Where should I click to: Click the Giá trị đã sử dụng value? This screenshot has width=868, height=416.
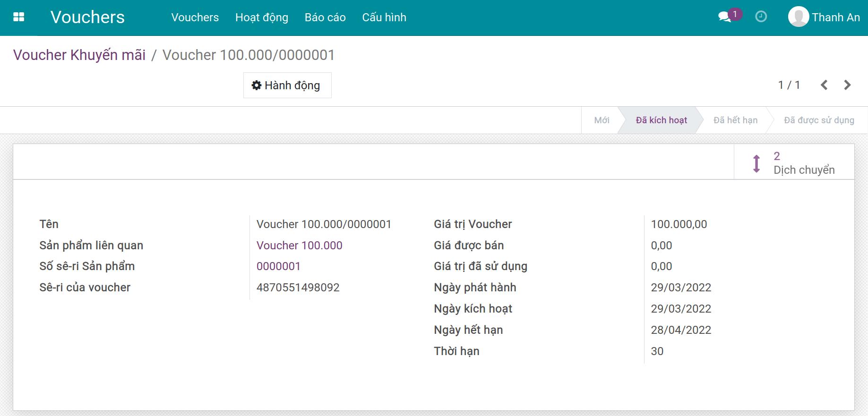[662, 266]
